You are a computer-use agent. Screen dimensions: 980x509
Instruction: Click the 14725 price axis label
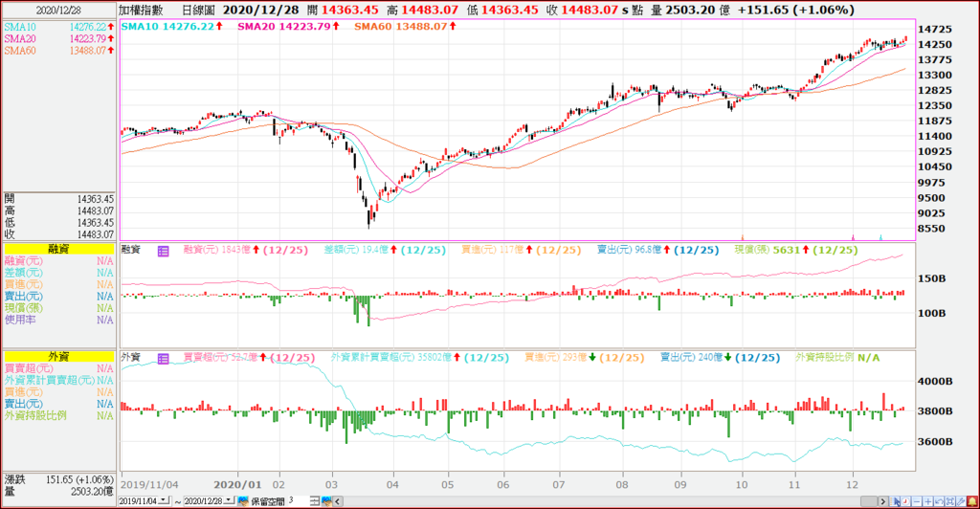point(935,30)
